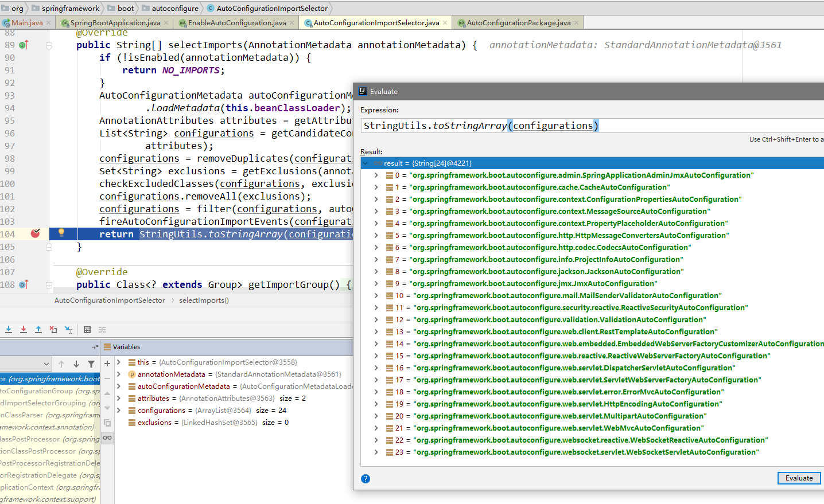Expand the annotationMetadata variable node
This screenshot has height=504, width=824.
(119, 374)
